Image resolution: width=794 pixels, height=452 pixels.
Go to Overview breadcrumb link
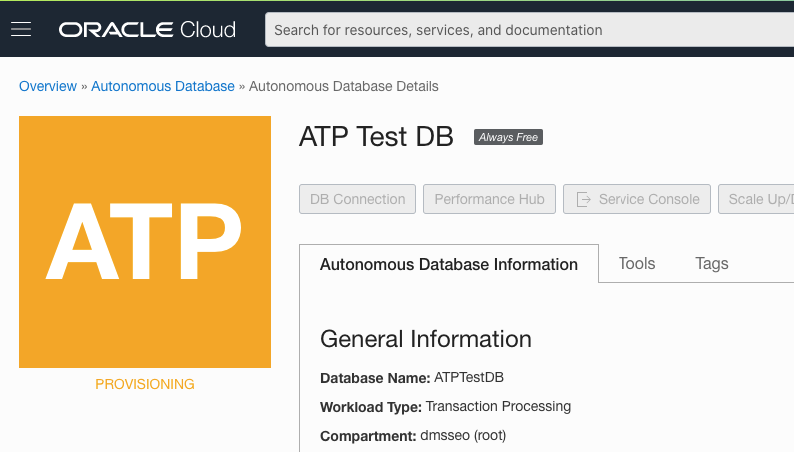48,86
